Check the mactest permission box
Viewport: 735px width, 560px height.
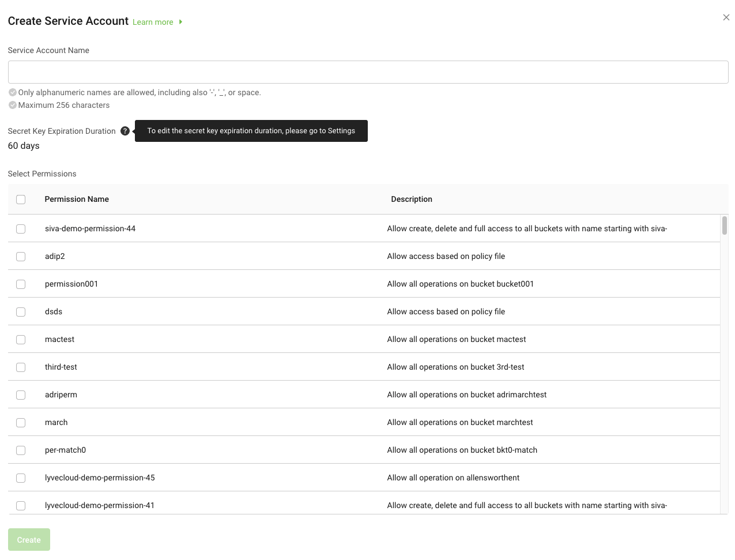tap(21, 340)
